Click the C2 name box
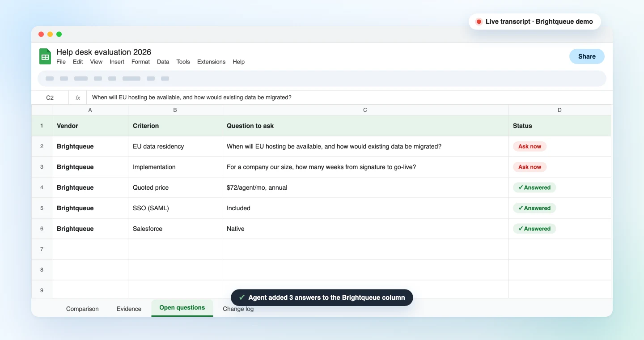The width and height of the screenshot is (644, 340). click(50, 98)
